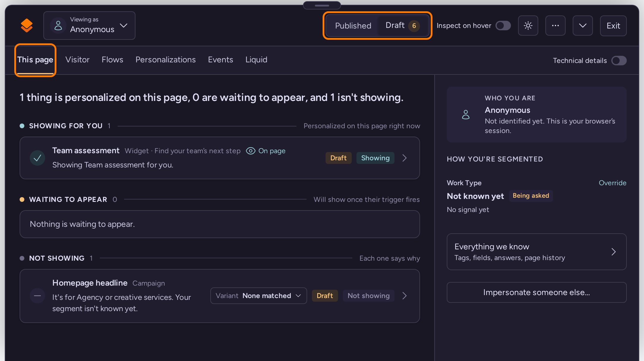
Task: Enable the Technical details switch
Action: [x=619, y=61]
